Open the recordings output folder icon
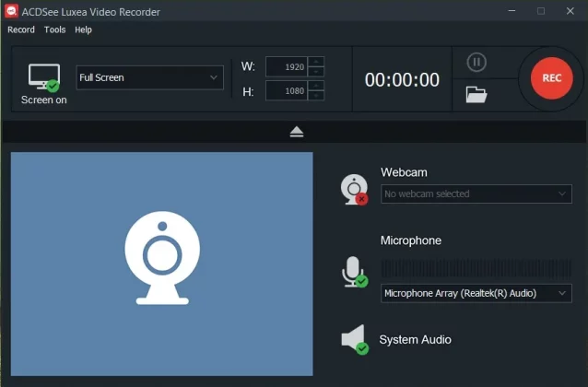The image size is (588, 387). coord(476,94)
